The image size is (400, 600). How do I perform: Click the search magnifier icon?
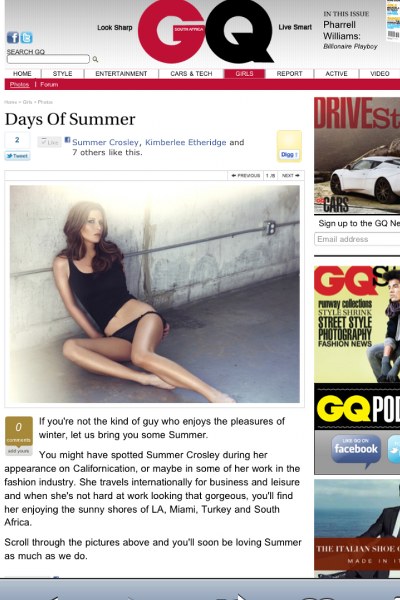pos(95,59)
